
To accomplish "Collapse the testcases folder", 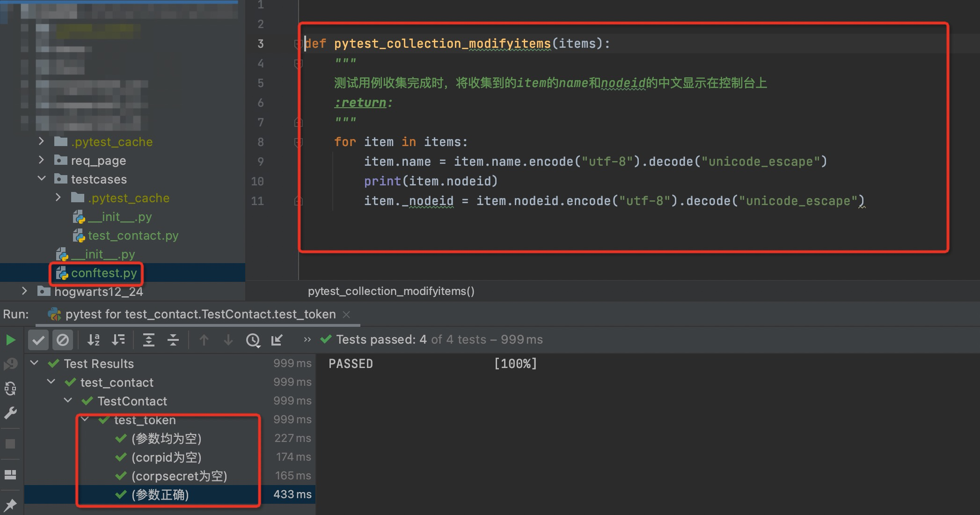I will click(x=41, y=179).
